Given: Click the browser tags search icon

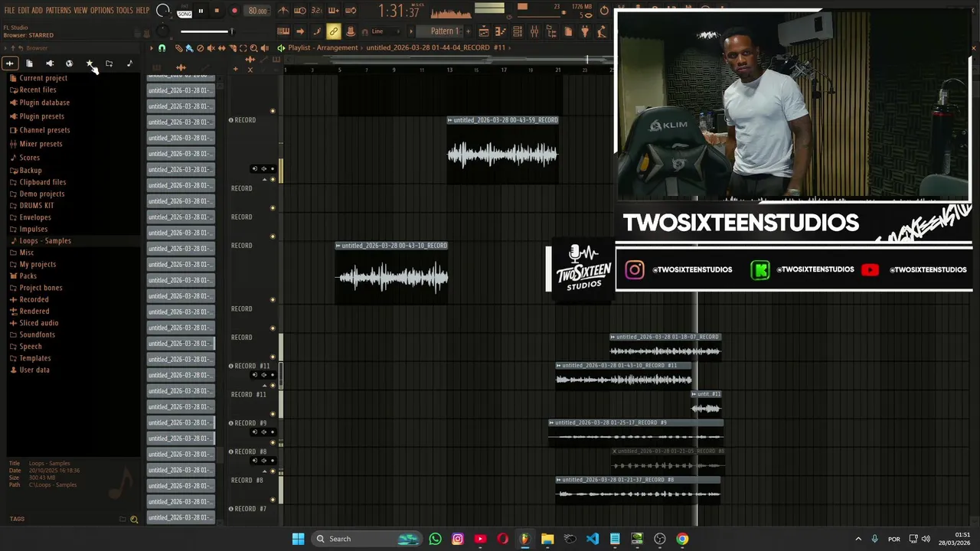Looking at the screenshot, I should point(134,520).
